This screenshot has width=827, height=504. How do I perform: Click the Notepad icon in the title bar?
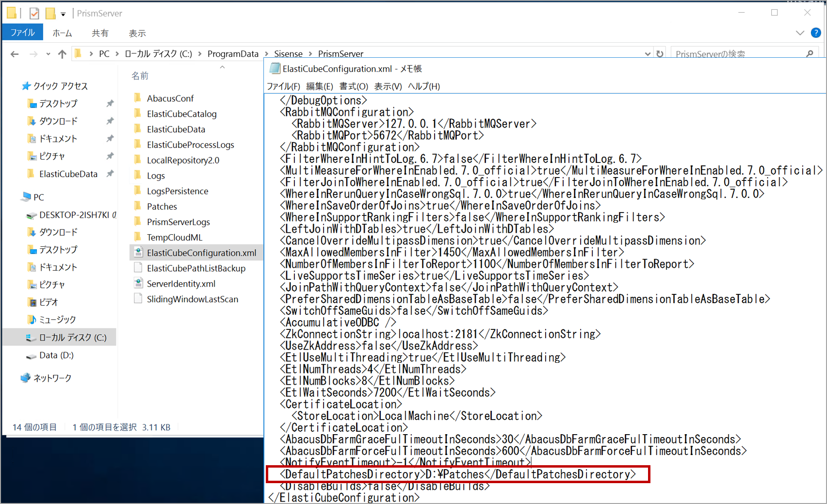[275, 68]
